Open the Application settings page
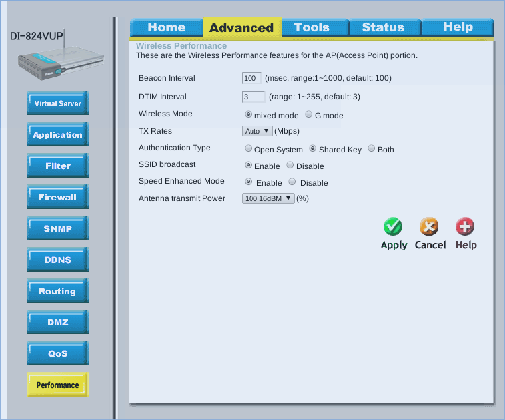505x420 pixels. (58, 134)
